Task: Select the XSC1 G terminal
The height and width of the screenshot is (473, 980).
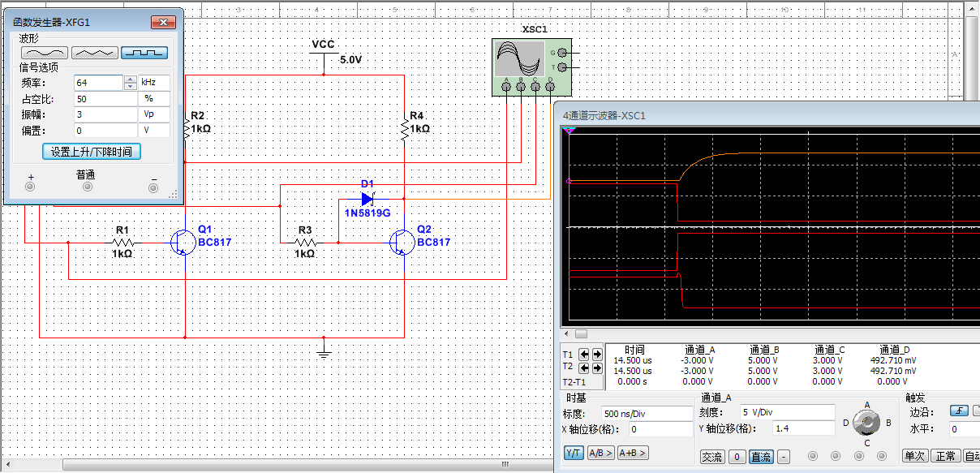Action: click(x=561, y=52)
